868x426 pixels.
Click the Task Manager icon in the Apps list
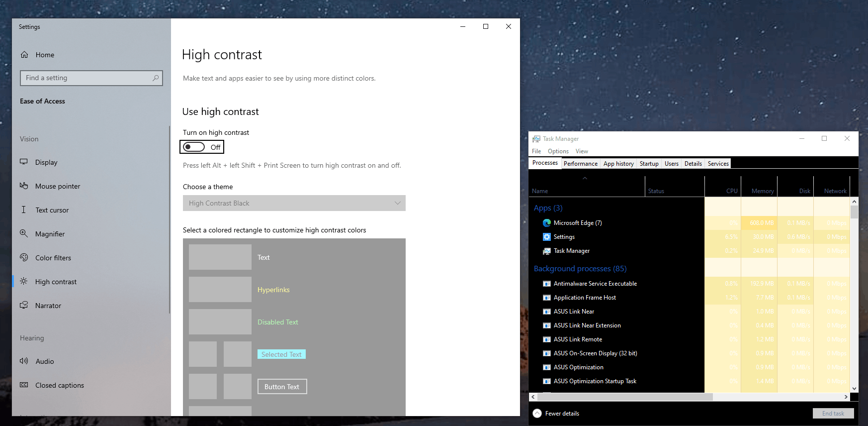point(547,251)
